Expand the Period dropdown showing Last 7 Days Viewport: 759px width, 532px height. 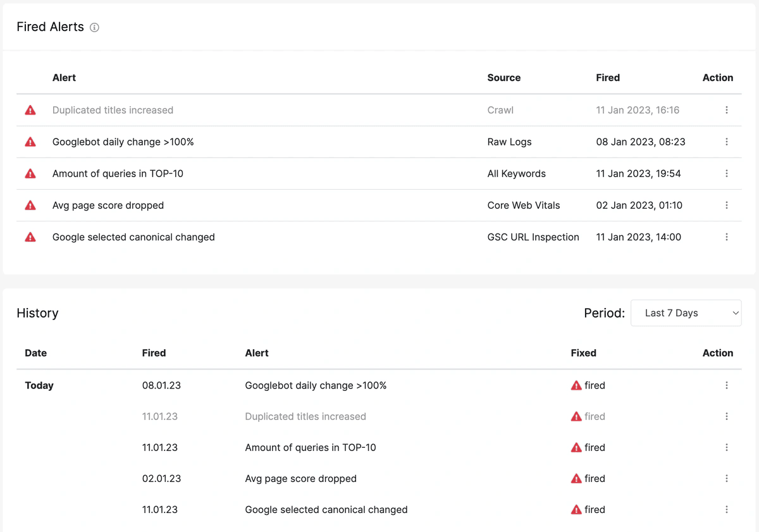686,313
